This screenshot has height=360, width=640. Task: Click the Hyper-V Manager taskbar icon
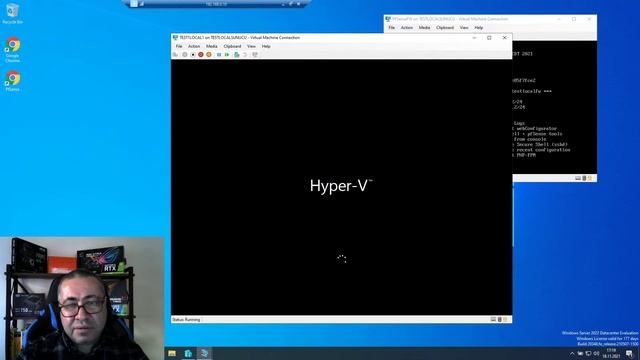pos(204,353)
